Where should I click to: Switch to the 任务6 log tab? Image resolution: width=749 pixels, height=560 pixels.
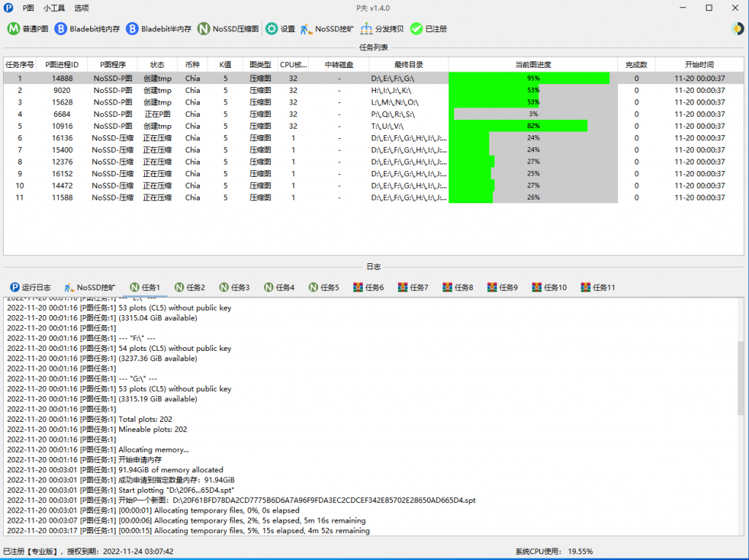369,287
